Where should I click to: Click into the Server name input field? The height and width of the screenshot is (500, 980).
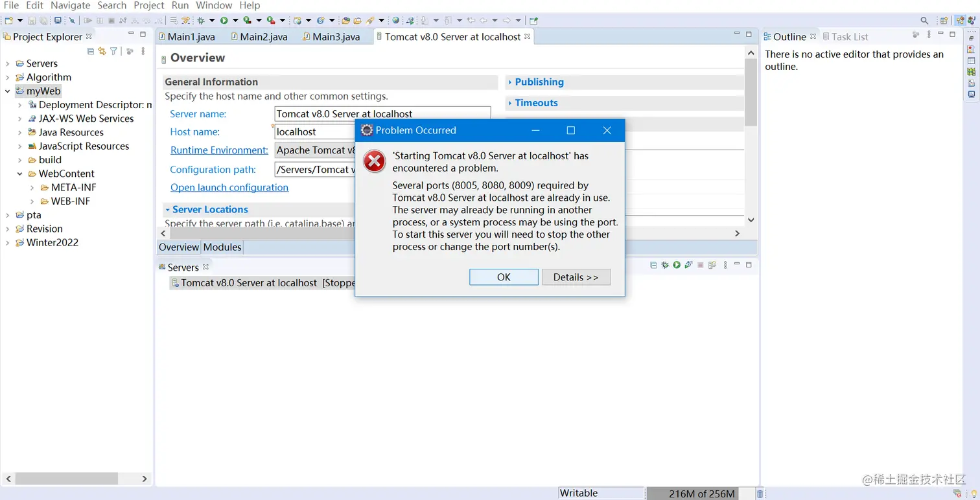pyautogui.click(x=382, y=114)
